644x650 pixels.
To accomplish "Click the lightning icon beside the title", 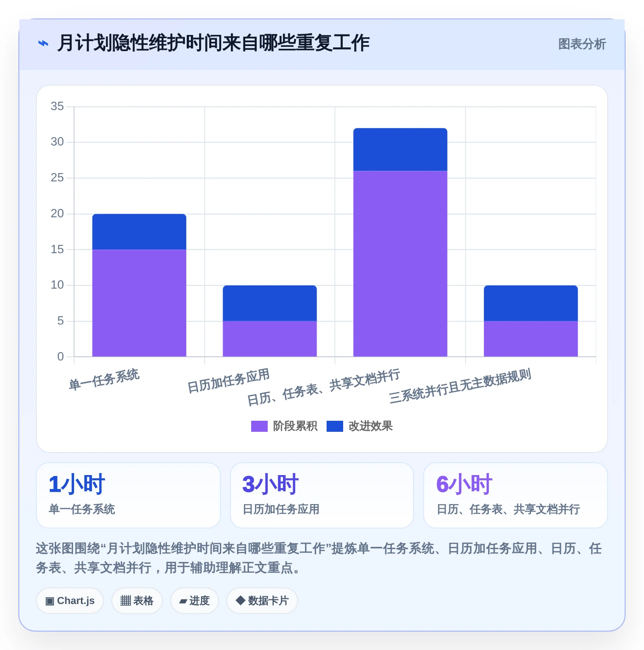I will pos(43,44).
